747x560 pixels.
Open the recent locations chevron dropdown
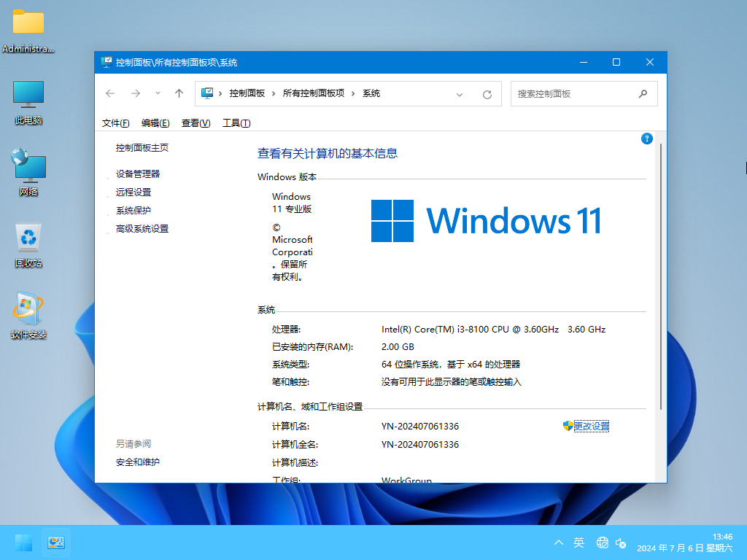tap(158, 93)
